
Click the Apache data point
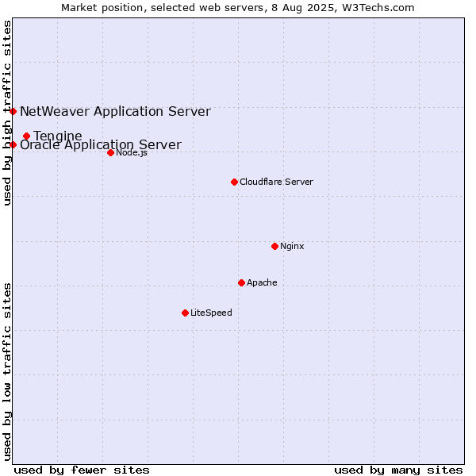click(242, 283)
